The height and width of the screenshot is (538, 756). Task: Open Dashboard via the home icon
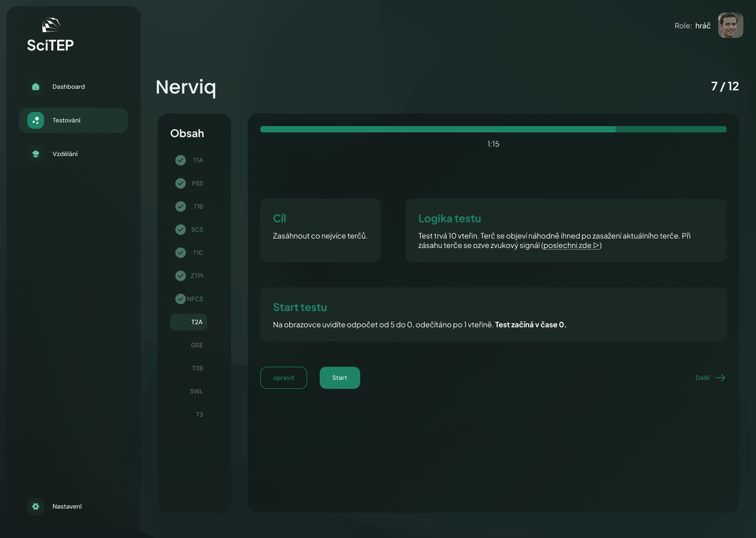click(x=36, y=87)
